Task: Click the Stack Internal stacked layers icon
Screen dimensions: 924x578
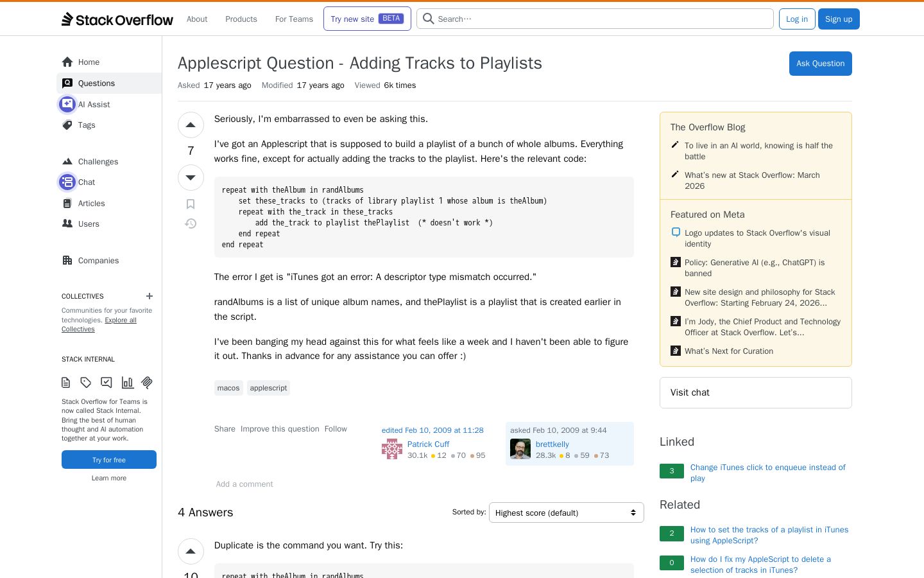Action: [147, 383]
